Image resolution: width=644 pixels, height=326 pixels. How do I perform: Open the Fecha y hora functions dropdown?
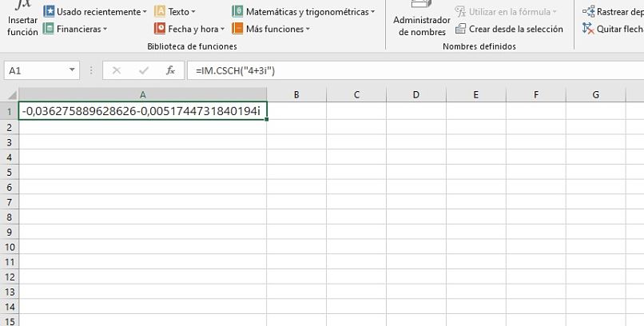coord(189,29)
